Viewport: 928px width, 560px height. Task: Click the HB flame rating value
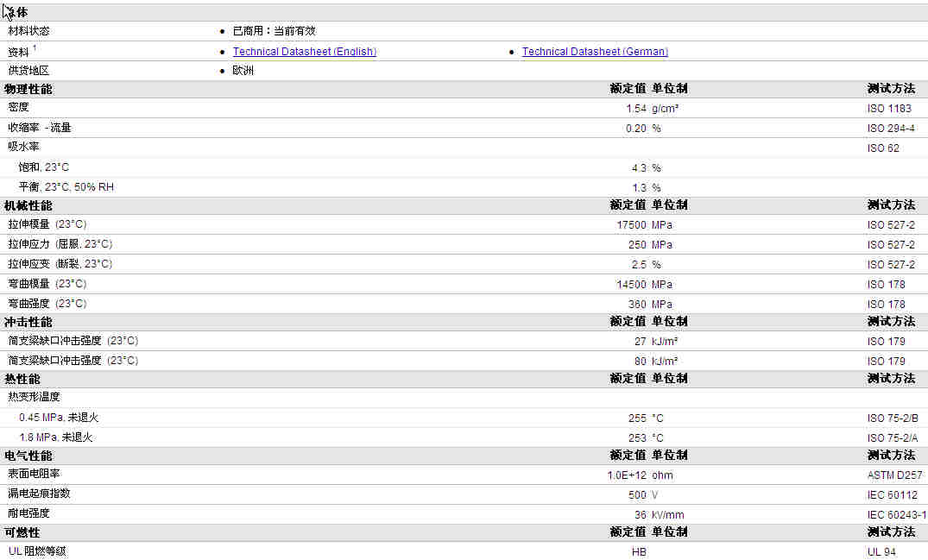639,551
